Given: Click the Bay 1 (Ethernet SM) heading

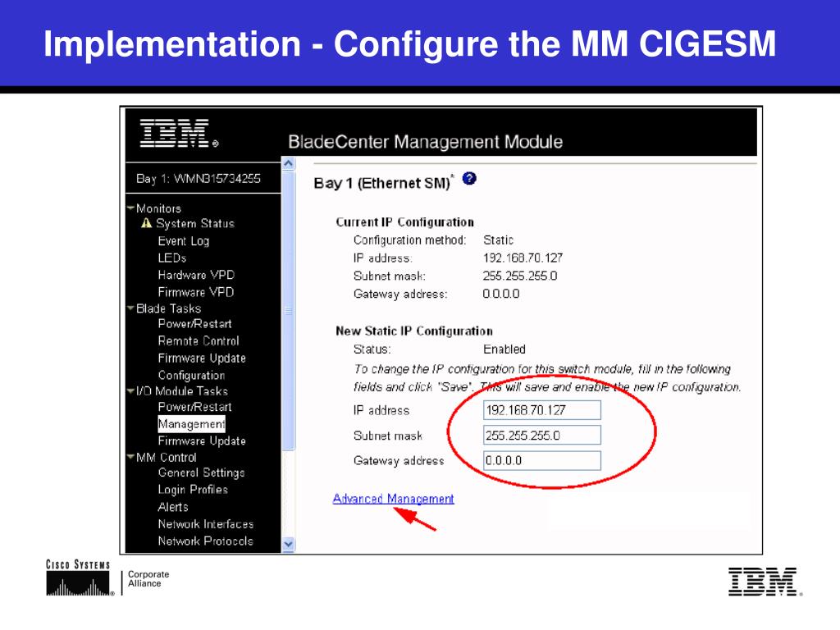Looking at the screenshot, I should pos(384,183).
